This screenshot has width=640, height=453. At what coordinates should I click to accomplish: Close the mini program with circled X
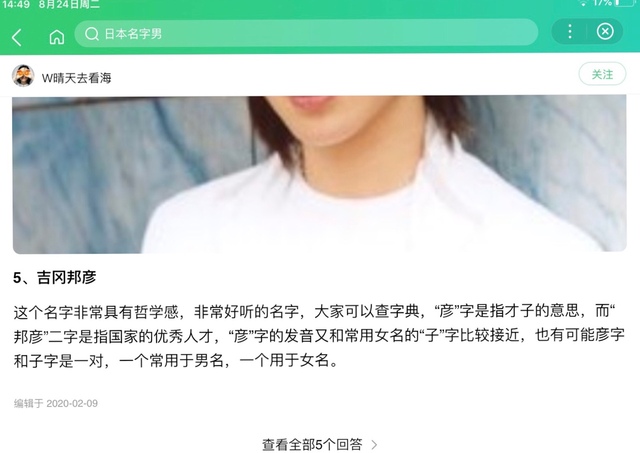(x=605, y=31)
